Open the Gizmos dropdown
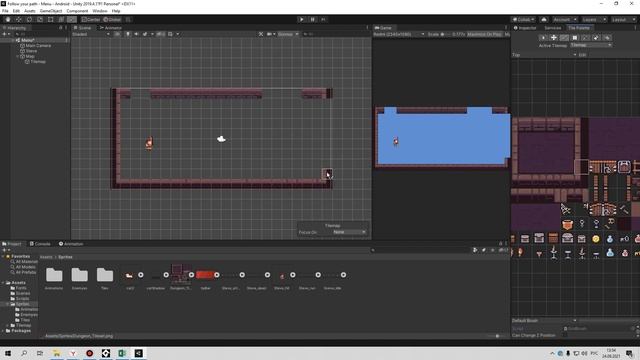 tap(288, 34)
